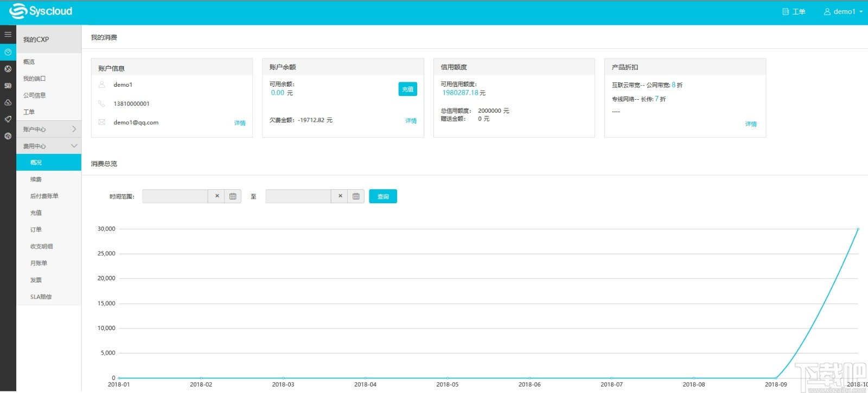This screenshot has height=393, width=868.
Task: Open the cloud icon in left rail
Action: pos(8,102)
